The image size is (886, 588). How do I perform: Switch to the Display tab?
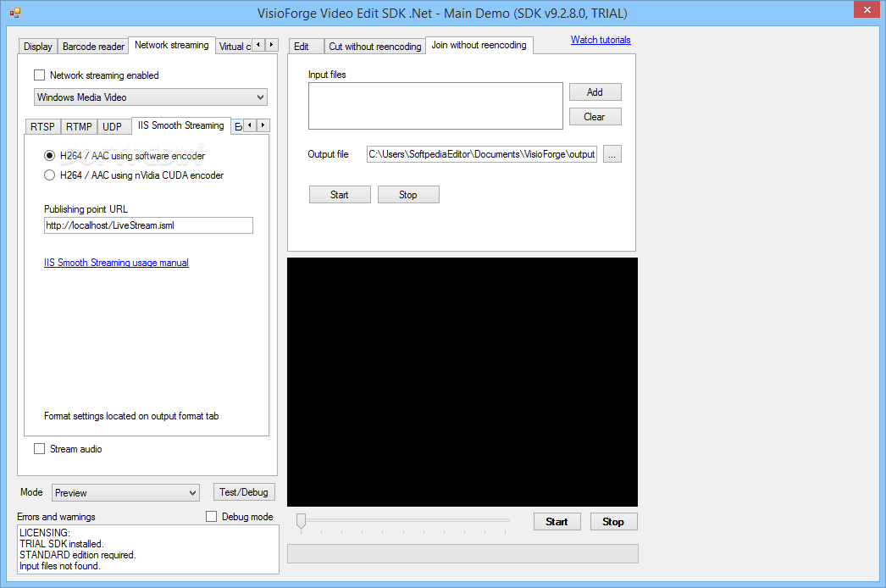(38, 47)
